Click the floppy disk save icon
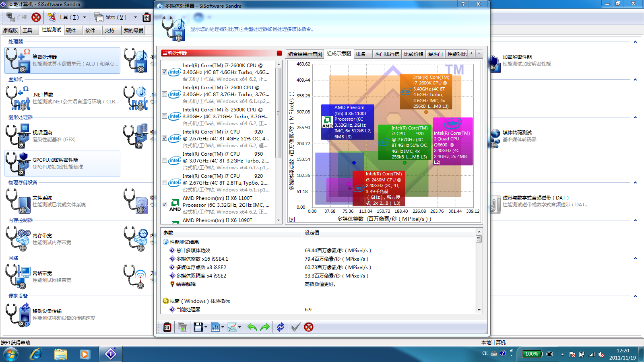644x362 pixels. tap(198, 327)
